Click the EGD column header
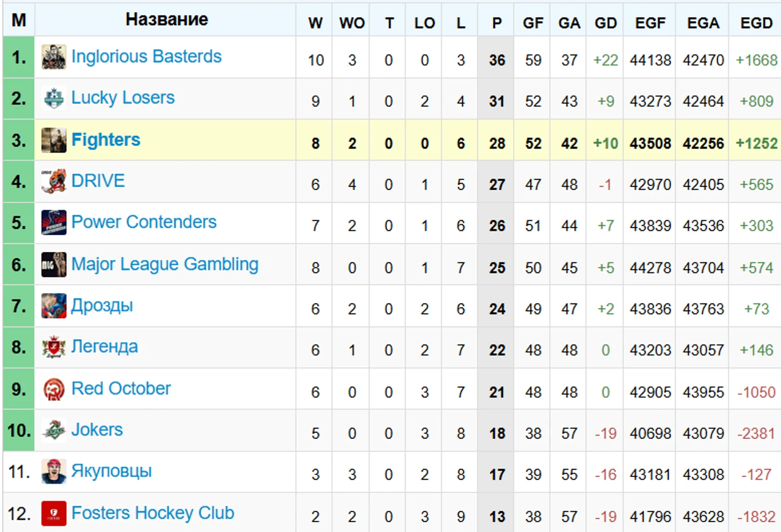The width and height of the screenshot is (781, 532). tap(756, 23)
